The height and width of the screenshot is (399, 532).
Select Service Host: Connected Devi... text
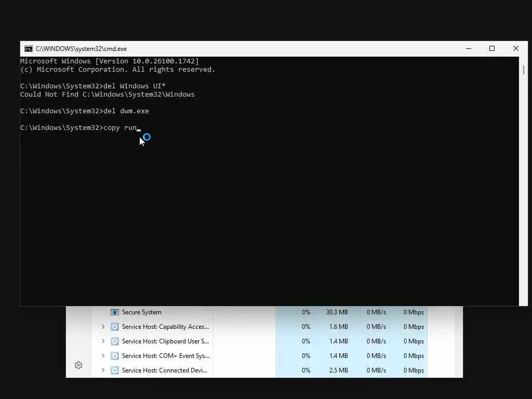point(165,370)
